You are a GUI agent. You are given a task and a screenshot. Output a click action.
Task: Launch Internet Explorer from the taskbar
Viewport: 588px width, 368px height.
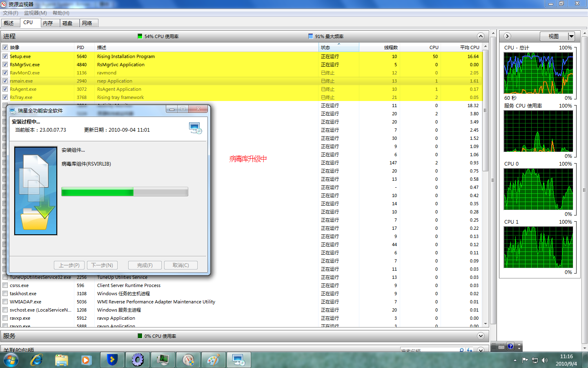point(36,360)
